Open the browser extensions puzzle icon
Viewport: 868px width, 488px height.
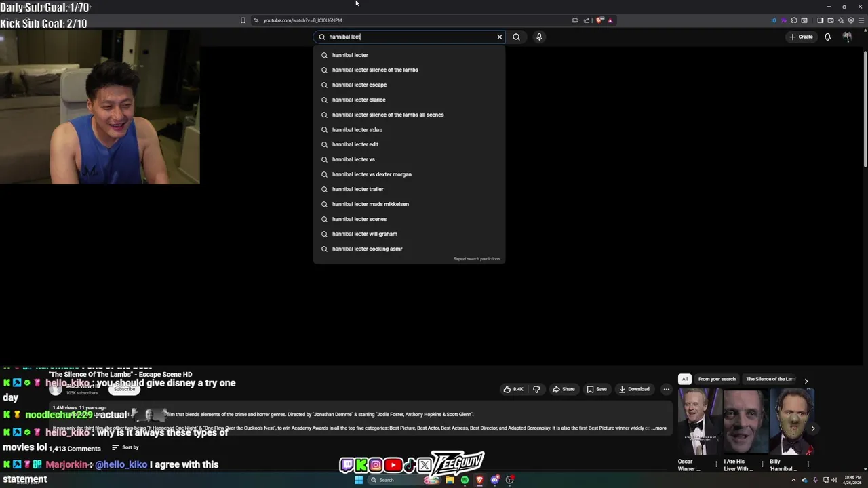[794, 20]
